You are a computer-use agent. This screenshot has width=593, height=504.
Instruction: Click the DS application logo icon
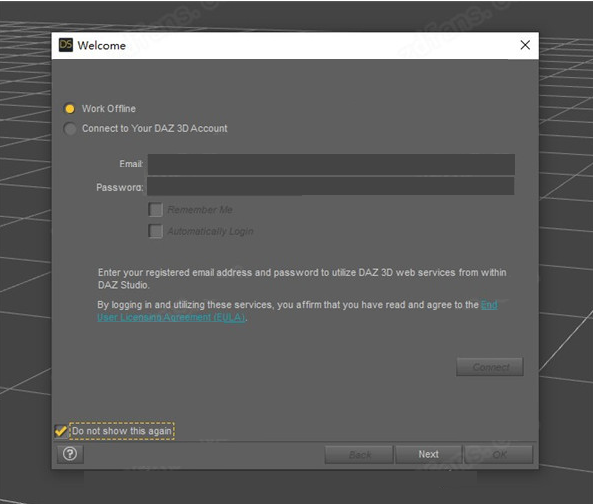click(x=66, y=45)
